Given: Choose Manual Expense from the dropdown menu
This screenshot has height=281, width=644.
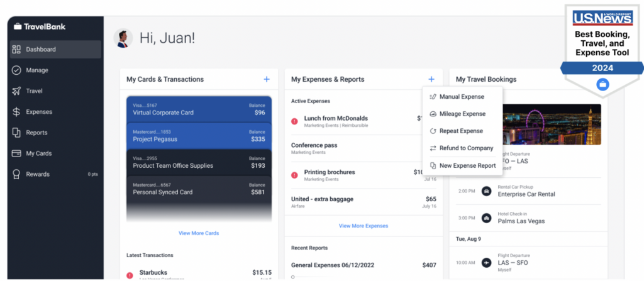Looking at the screenshot, I should 462,97.
